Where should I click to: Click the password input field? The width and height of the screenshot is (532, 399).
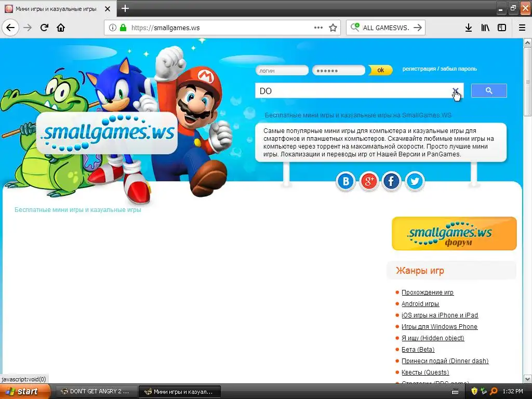click(x=339, y=71)
